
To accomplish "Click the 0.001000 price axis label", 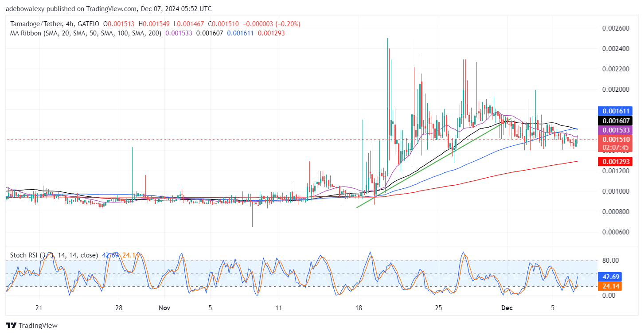I will tap(615, 191).
